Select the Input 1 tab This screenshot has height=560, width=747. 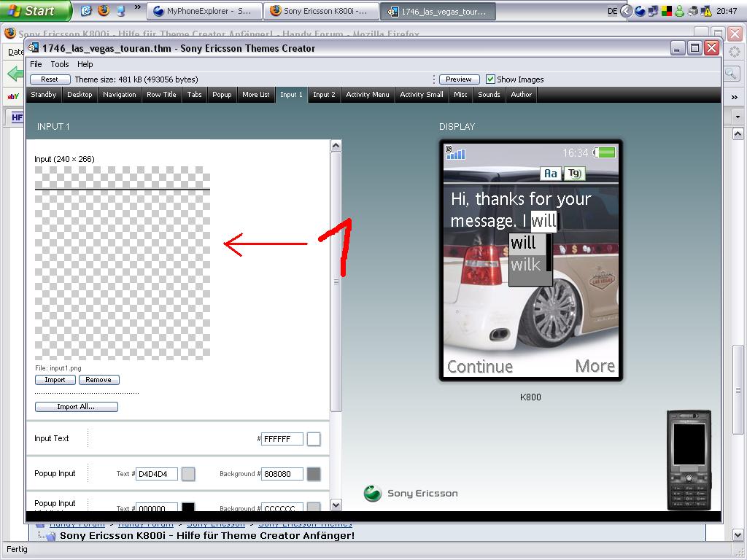tap(291, 95)
